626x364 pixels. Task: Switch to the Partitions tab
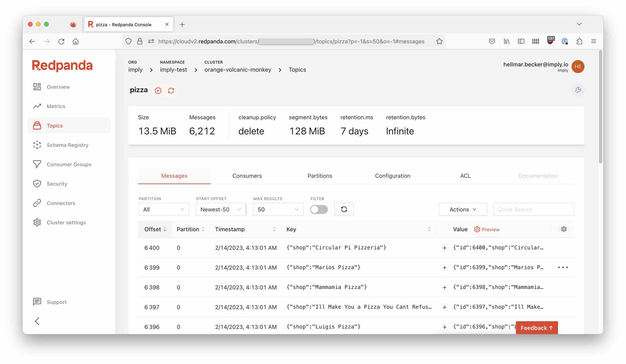(x=320, y=176)
